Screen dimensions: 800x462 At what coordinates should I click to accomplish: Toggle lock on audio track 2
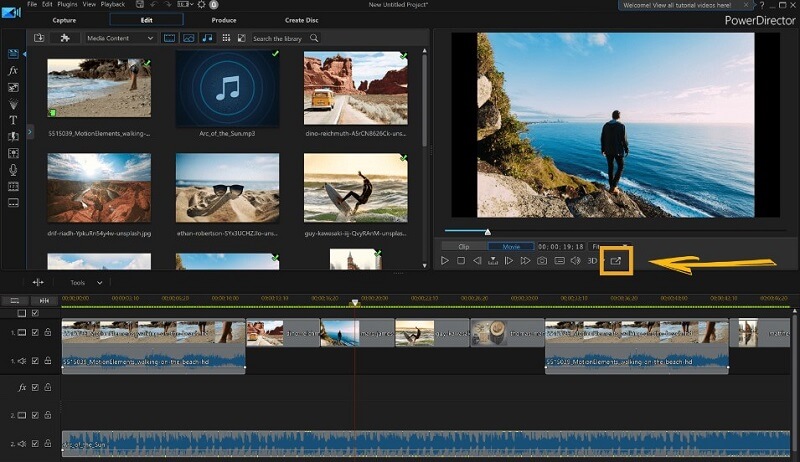[x=47, y=443]
